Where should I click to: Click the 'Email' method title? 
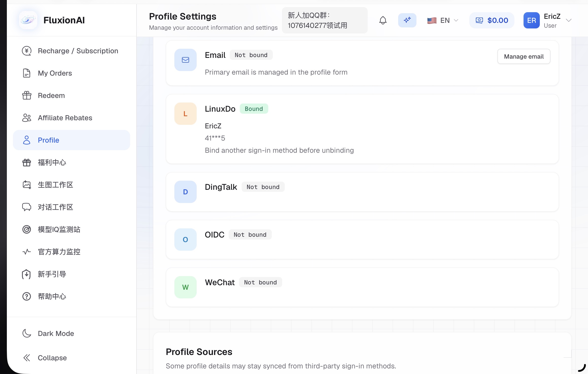click(215, 55)
